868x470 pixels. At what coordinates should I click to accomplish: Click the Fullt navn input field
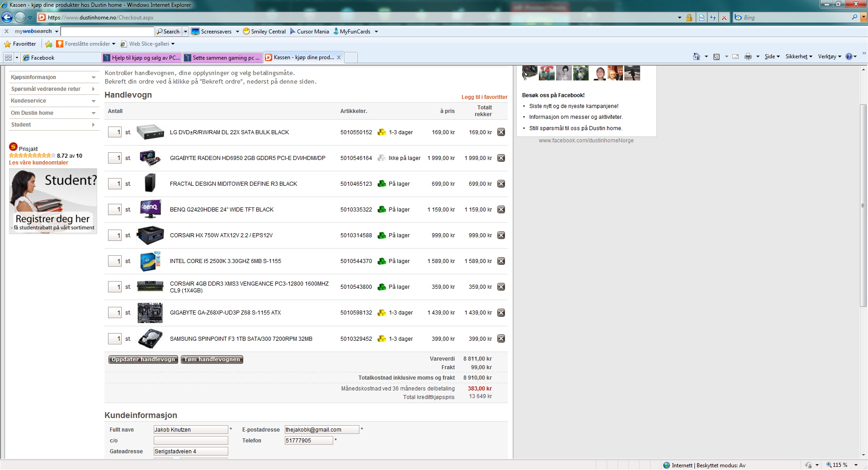(191, 429)
